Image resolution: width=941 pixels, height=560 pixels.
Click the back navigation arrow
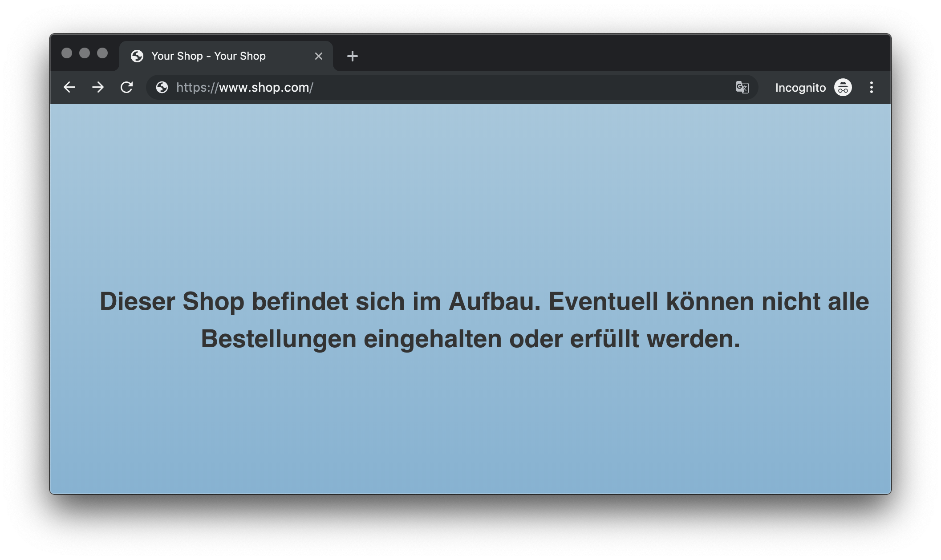coord(70,87)
